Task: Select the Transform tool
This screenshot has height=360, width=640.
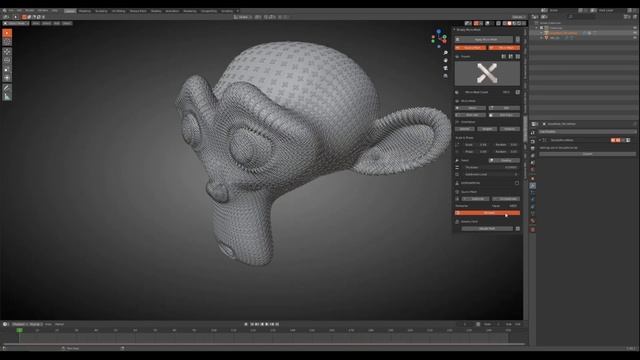Action: pyautogui.click(x=7, y=78)
